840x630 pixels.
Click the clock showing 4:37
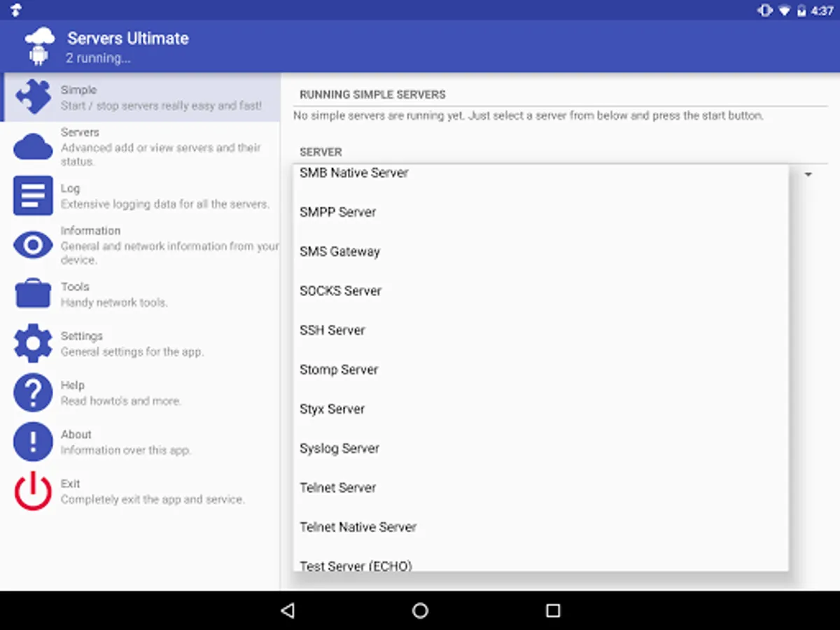tap(821, 11)
